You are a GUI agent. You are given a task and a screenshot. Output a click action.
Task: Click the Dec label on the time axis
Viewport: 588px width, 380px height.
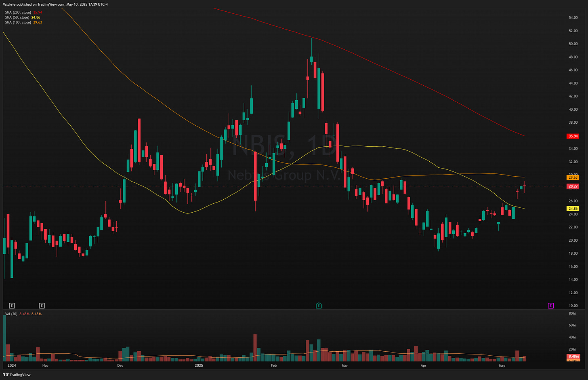(x=120, y=365)
